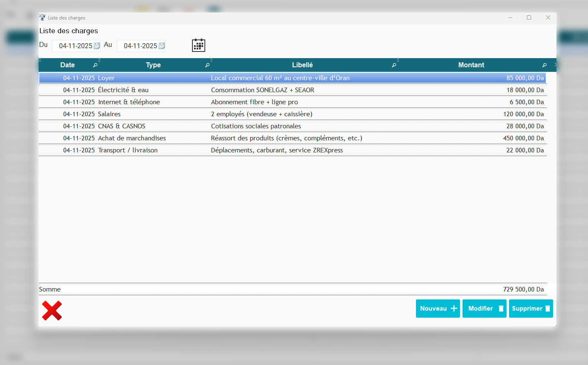
Task: Click Nouveau button to add a charge
Action: click(438, 309)
